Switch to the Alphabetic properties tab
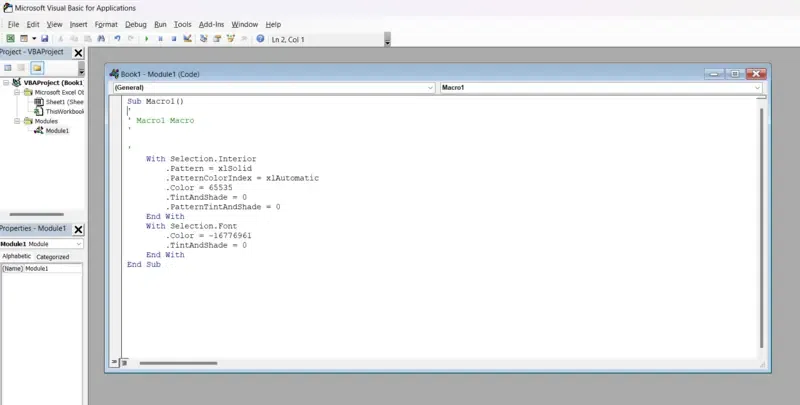The image size is (800, 405). [16, 257]
